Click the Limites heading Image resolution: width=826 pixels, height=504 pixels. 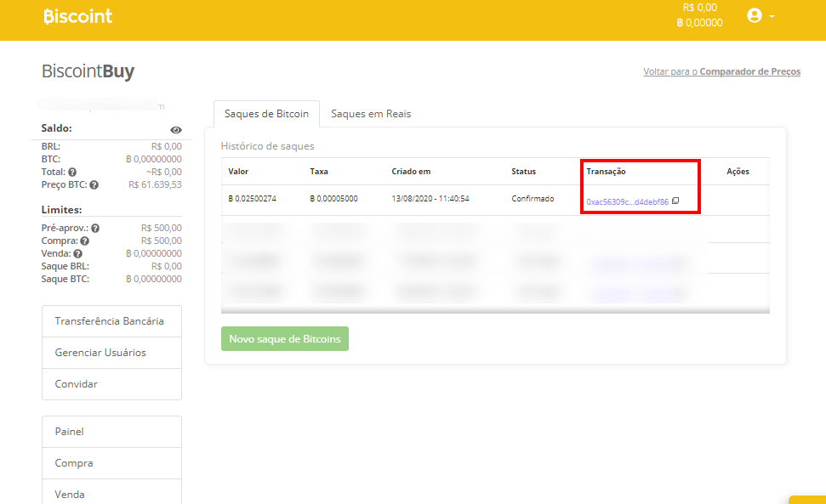click(x=61, y=210)
